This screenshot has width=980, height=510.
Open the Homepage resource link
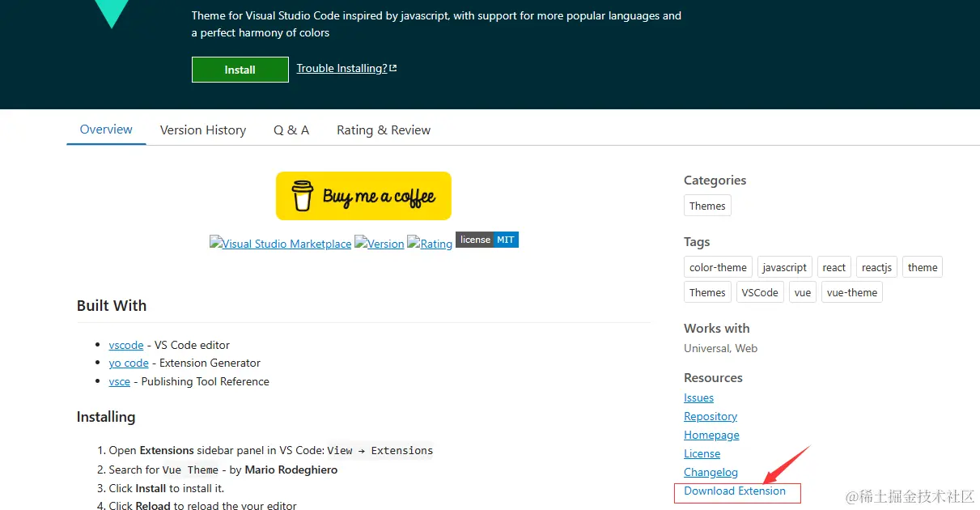[x=711, y=435]
